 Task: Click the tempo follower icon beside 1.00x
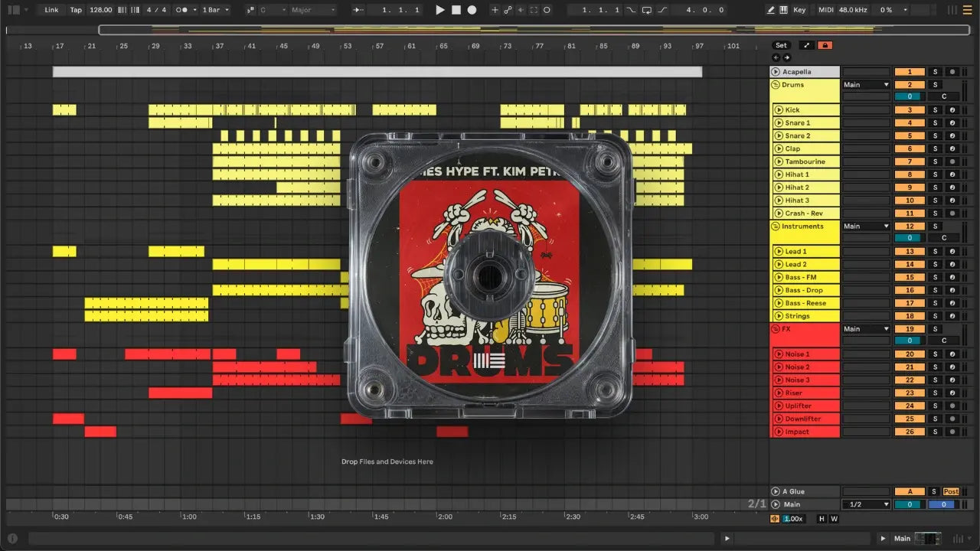point(775,519)
